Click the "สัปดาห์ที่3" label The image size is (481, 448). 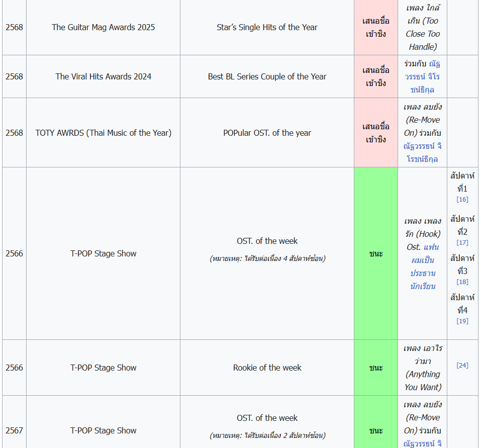(x=462, y=264)
